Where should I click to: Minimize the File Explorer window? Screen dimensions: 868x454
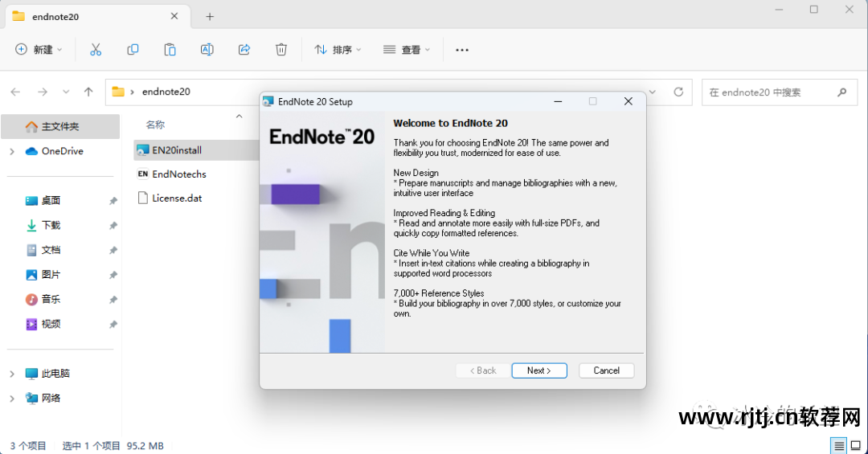[x=779, y=10]
